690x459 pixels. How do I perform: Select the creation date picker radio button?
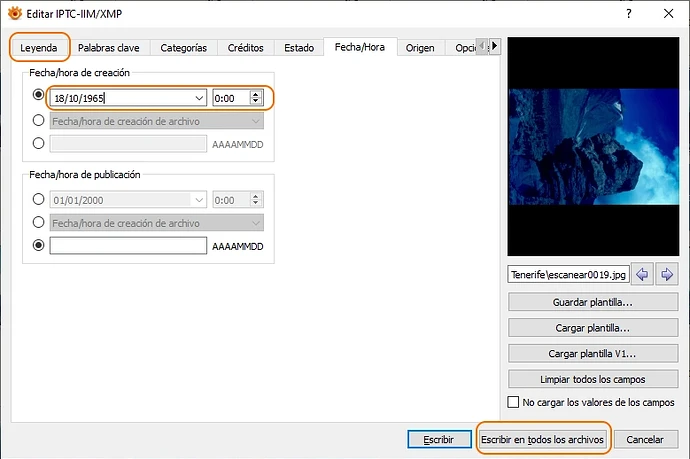click(x=39, y=97)
